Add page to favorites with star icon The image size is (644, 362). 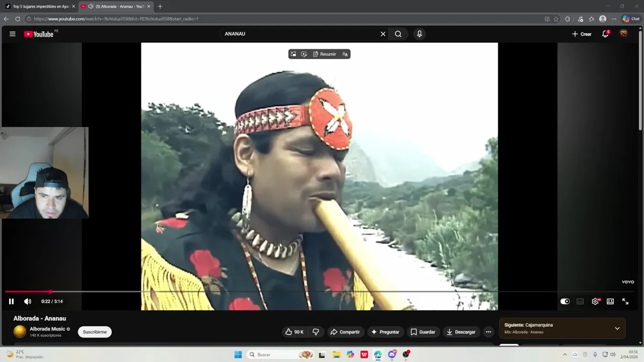556,19
